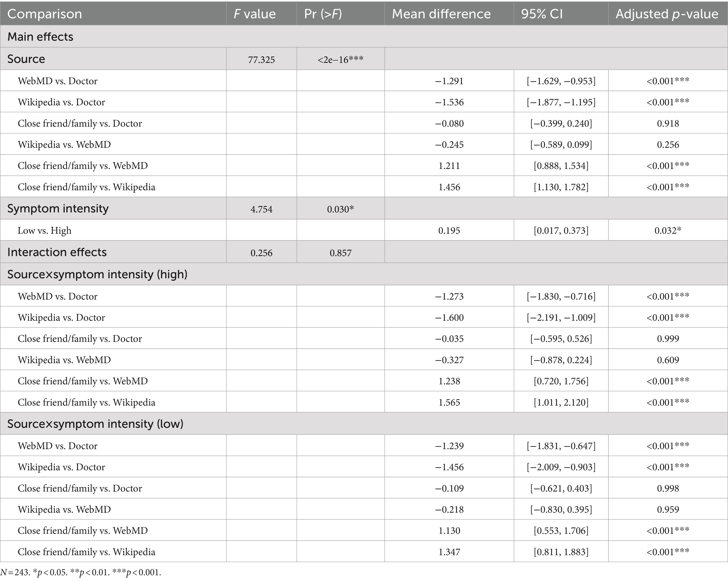The image size is (728, 581).
Task: Click the adjusted p-value 0.999
Action: point(668,339)
